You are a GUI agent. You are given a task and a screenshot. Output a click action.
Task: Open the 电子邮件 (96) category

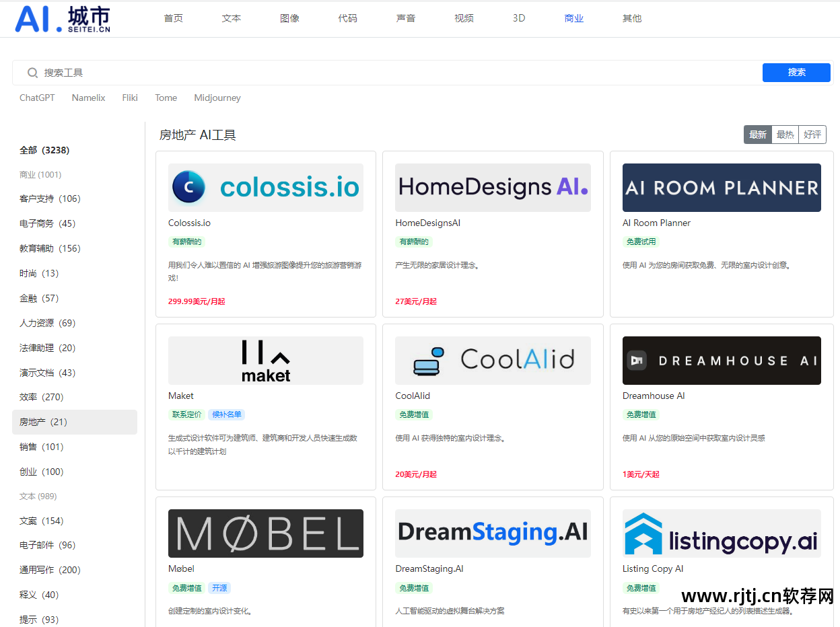tap(47, 545)
